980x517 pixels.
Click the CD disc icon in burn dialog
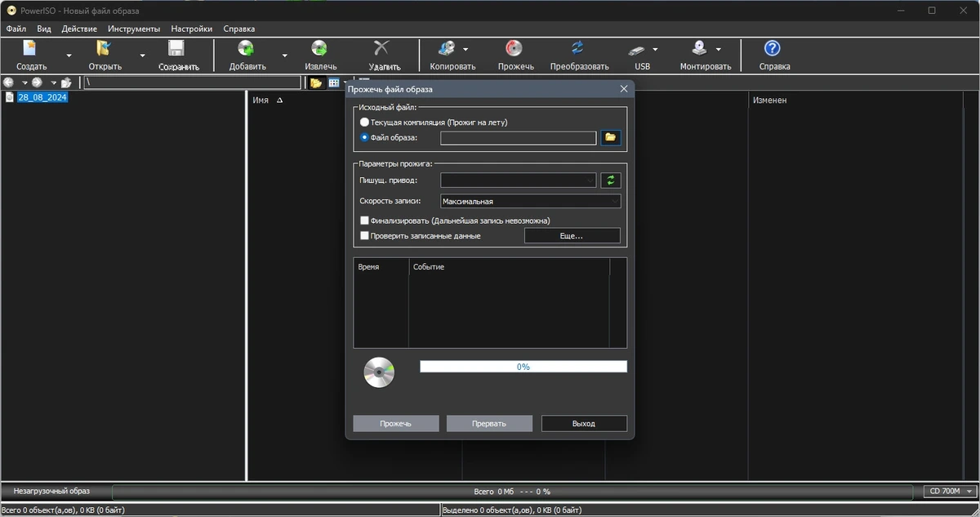click(x=379, y=372)
